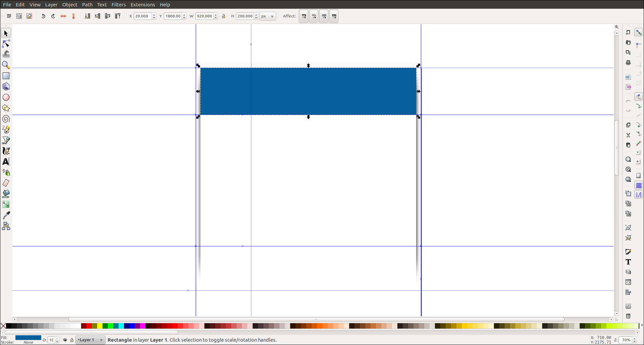Viewport: 644px width, 345px height.
Task: Toggle snapping to grids
Action: coord(639,185)
